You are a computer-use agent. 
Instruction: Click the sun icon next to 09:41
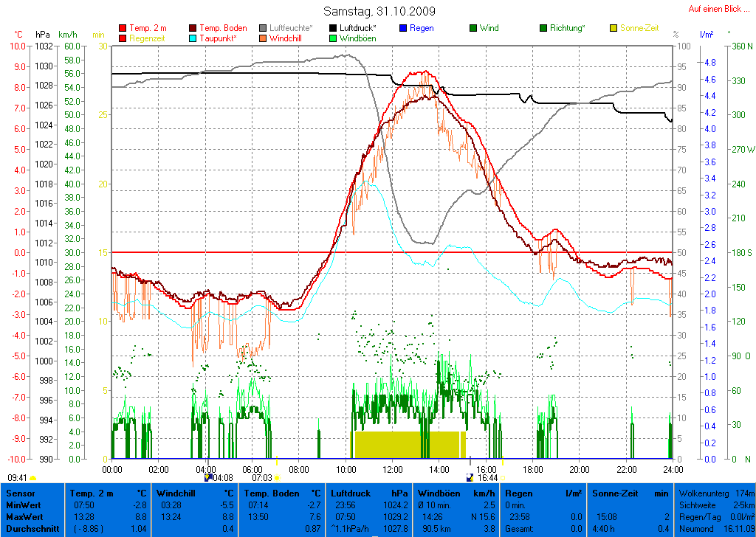point(32,478)
